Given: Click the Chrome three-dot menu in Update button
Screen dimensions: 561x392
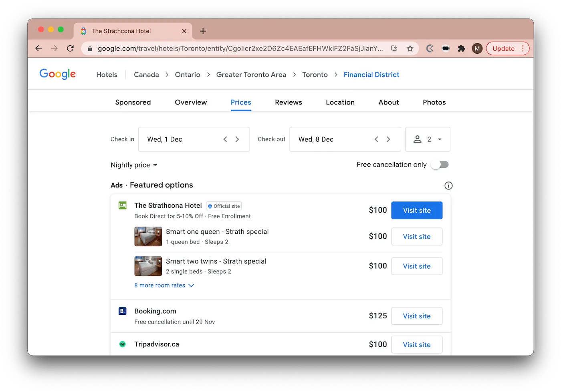Looking at the screenshot, I should click(523, 48).
